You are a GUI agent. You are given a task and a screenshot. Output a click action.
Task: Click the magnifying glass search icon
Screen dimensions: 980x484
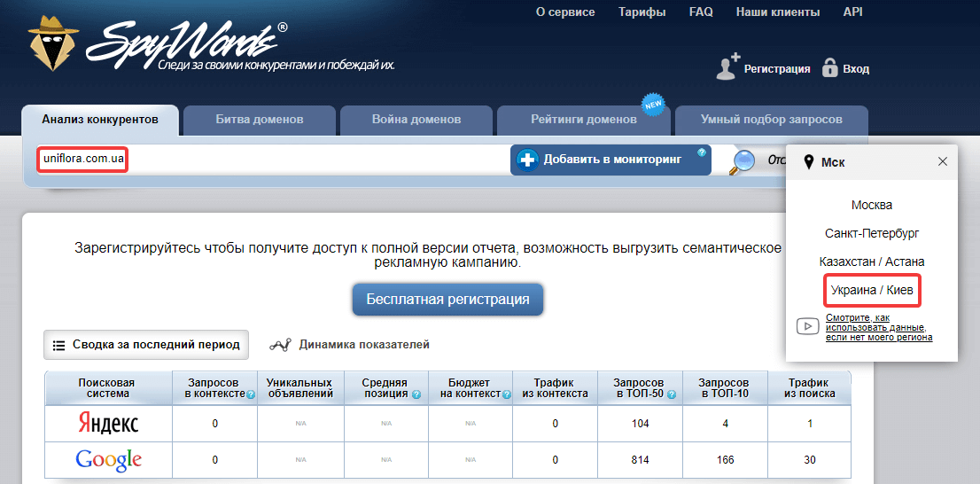coord(743,161)
